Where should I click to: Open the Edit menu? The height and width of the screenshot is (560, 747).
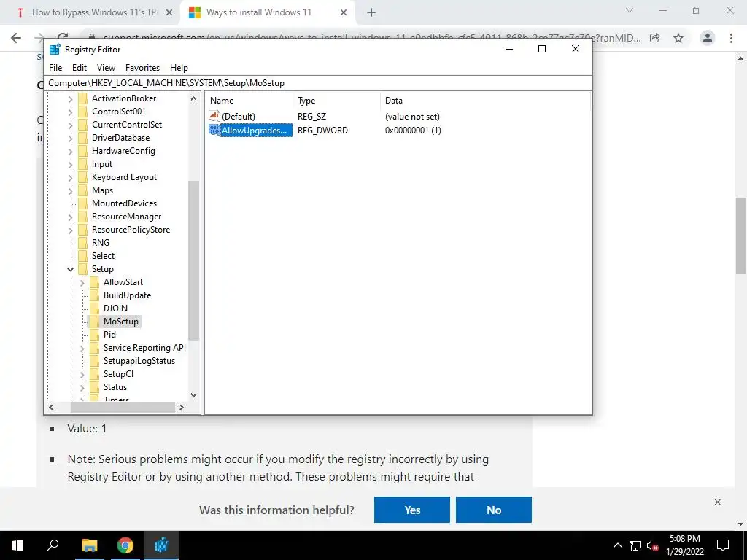[79, 68]
